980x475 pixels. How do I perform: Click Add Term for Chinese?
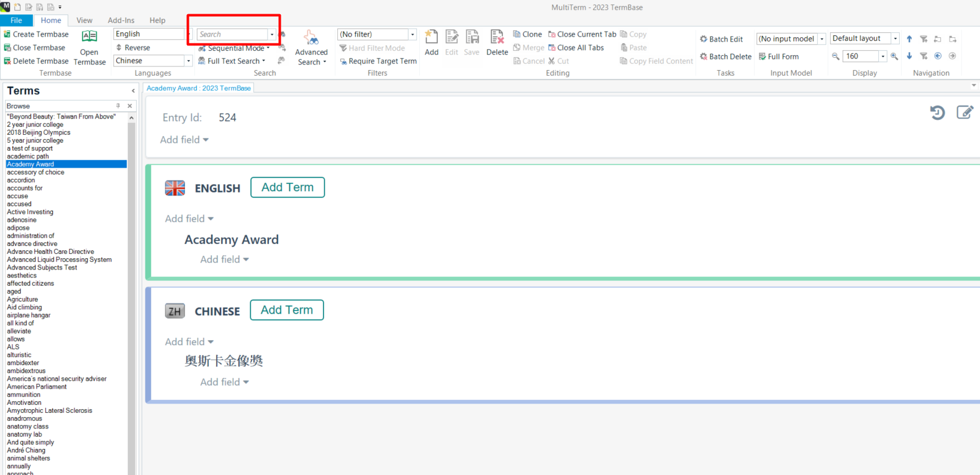click(287, 310)
